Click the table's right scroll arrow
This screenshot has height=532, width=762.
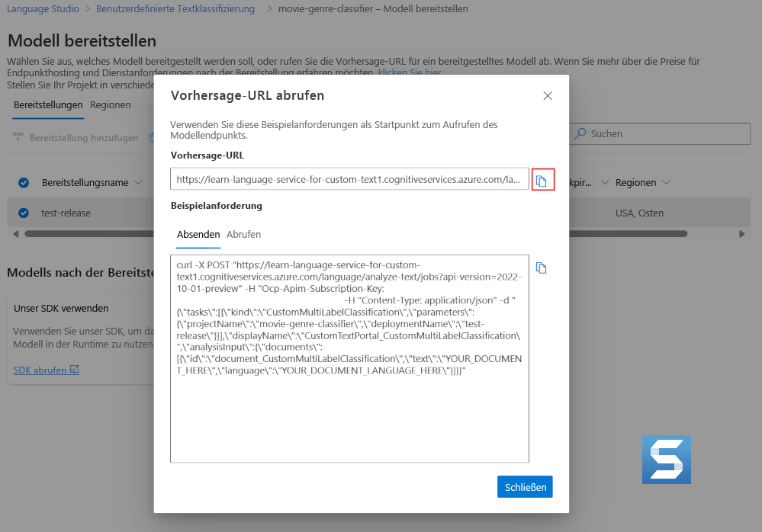(x=741, y=234)
